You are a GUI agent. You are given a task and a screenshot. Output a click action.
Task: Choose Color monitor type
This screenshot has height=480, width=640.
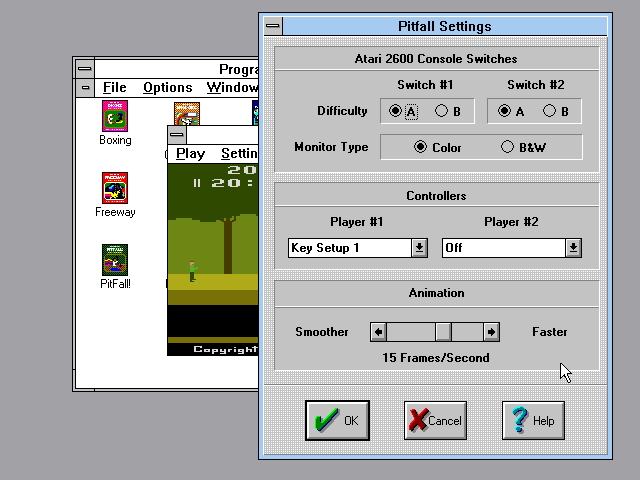click(x=420, y=148)
